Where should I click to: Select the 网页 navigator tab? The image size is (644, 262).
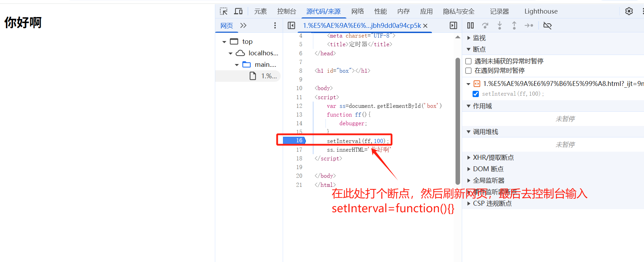(x=227, y=26)
